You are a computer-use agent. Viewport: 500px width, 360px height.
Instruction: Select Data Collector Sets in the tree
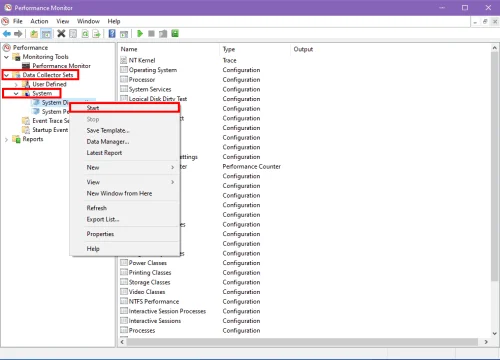click(x=48, y=75)
